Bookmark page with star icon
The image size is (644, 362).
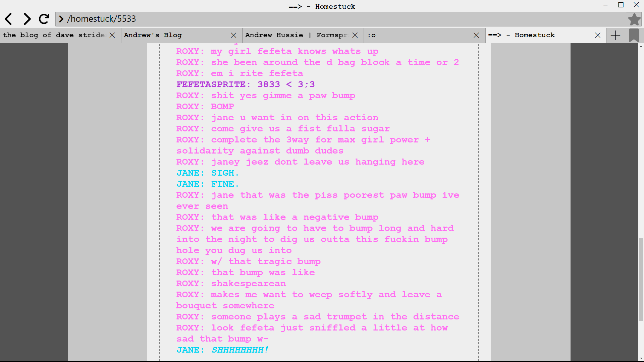click(x=634, y=19)
